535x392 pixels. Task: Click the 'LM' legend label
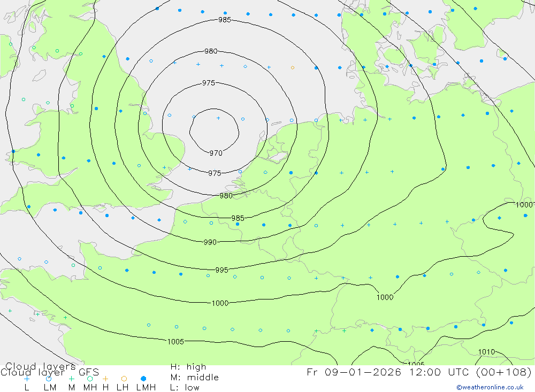(x=50, y=388)
